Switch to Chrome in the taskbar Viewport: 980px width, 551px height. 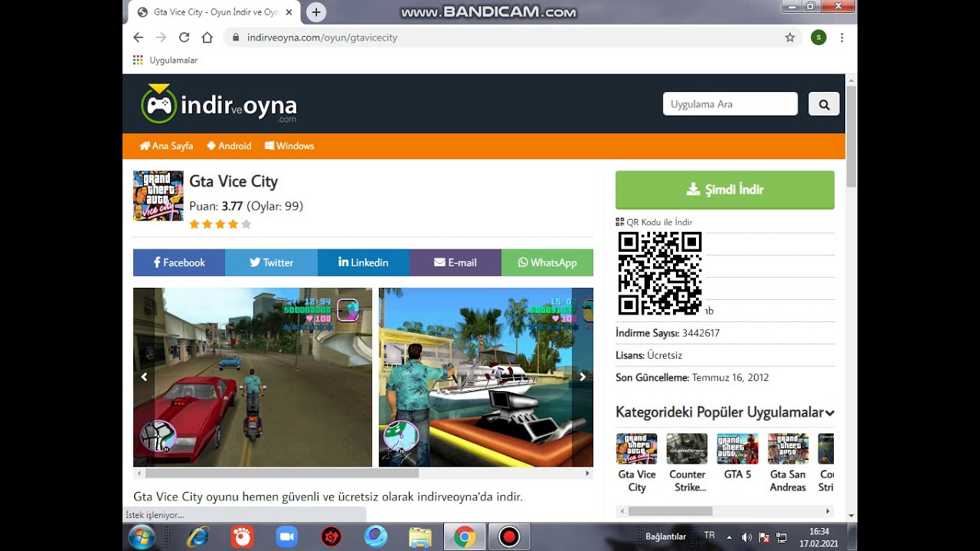coord(464,537)
